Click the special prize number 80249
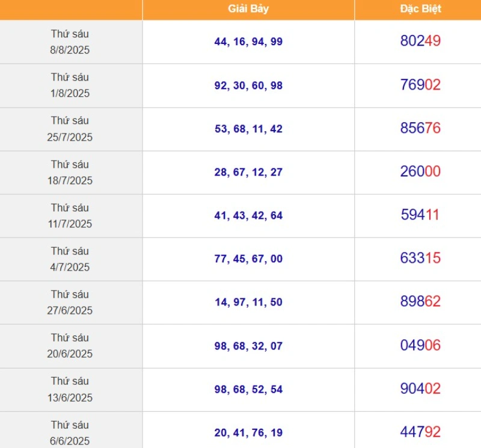The image size is (481, 448). [420, 41]
